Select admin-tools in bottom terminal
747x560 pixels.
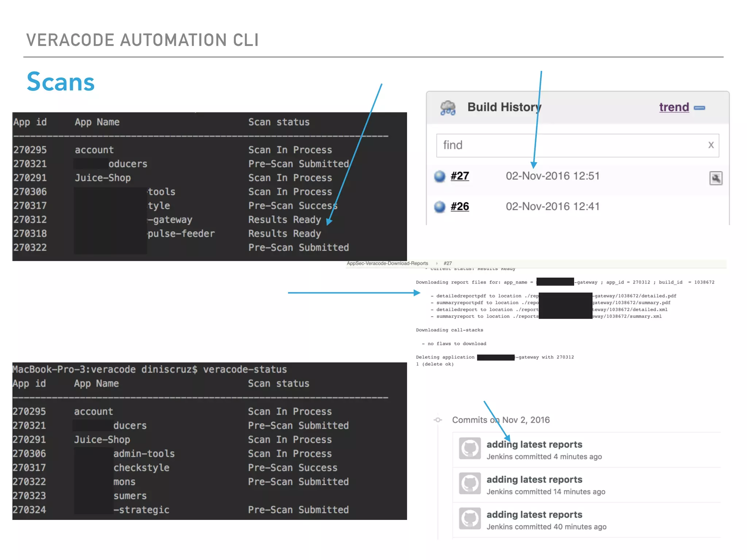point(144,454)
